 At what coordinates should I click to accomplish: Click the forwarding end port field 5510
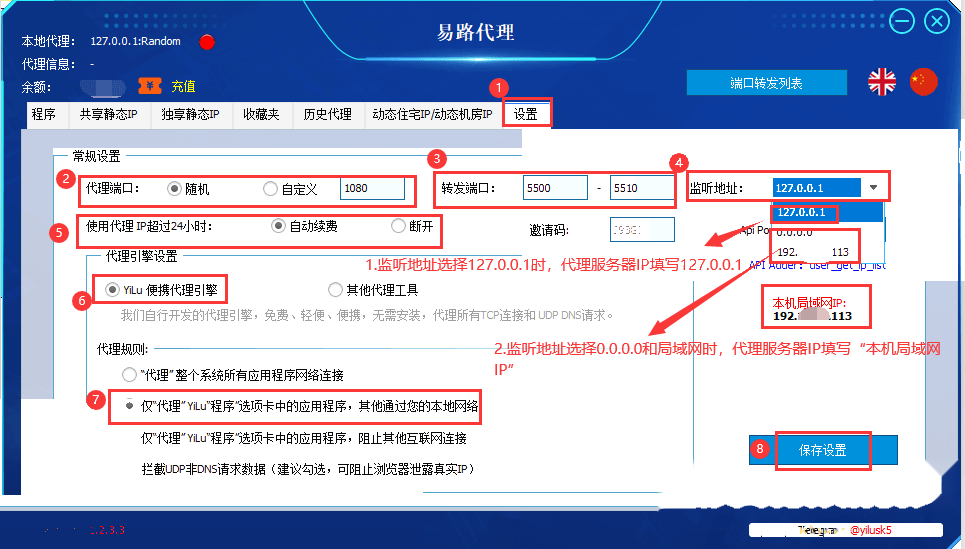coord(642,188)
